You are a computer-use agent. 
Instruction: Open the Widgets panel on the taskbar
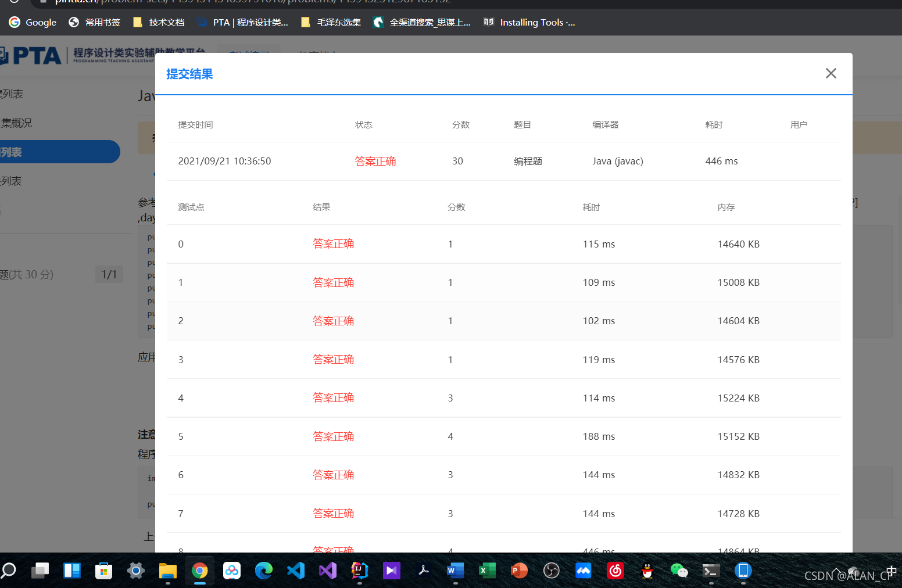[x=72, y=571]
